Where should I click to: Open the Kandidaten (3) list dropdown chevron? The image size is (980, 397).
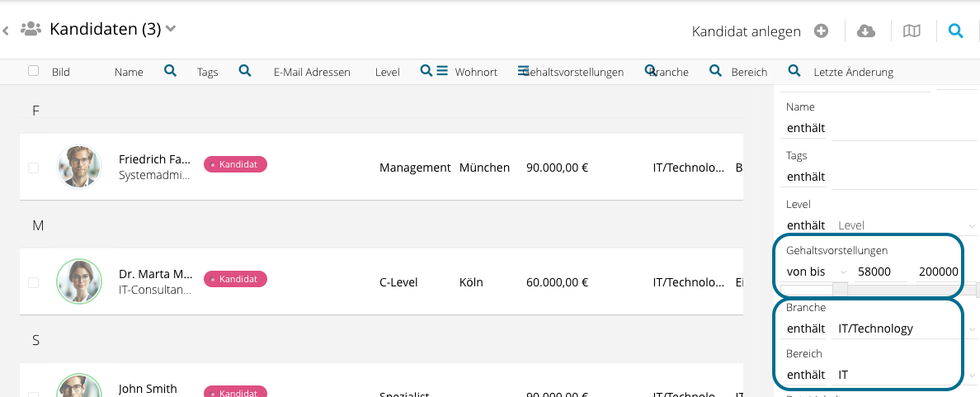170,29
